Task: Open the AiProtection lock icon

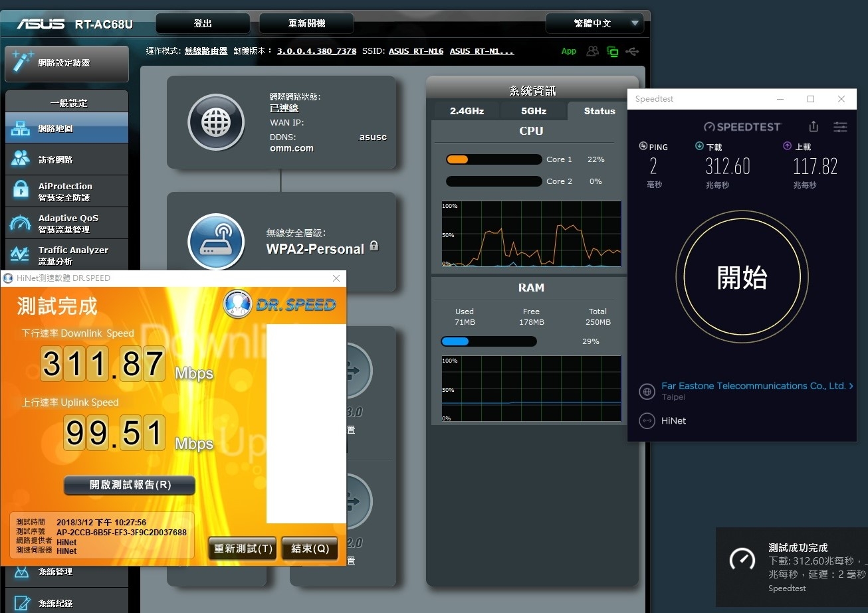Action: point(21,191)
